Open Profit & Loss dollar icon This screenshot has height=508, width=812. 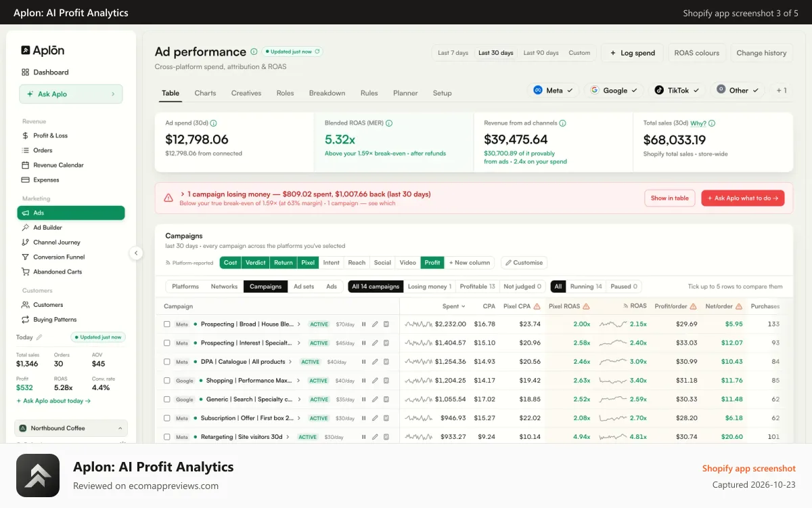(25, 135)
